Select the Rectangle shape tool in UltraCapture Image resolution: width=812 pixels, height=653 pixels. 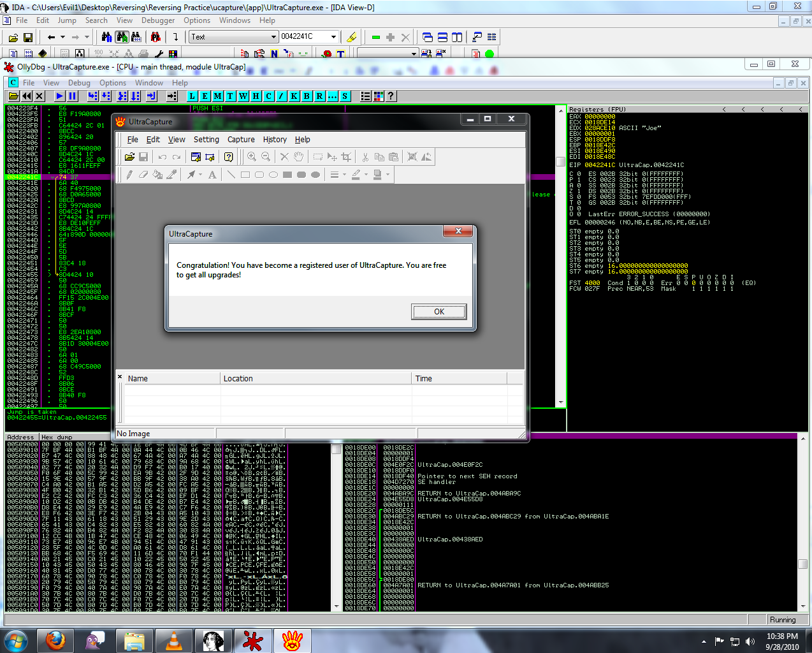point(245,175)
